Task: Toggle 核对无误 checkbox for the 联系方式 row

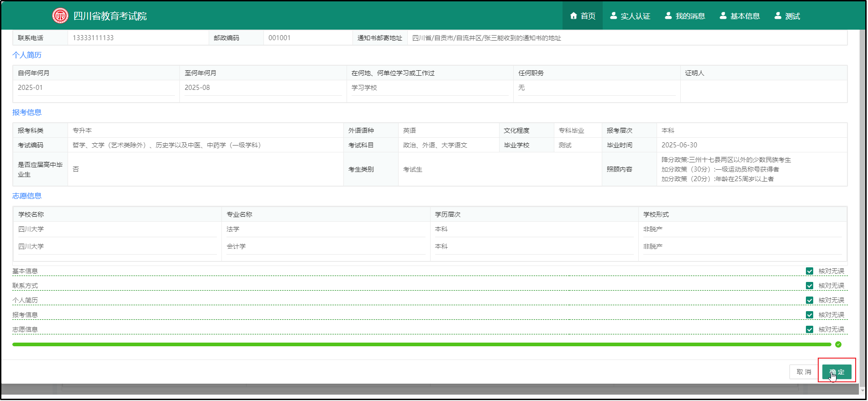Action: [x=810, y=286]
